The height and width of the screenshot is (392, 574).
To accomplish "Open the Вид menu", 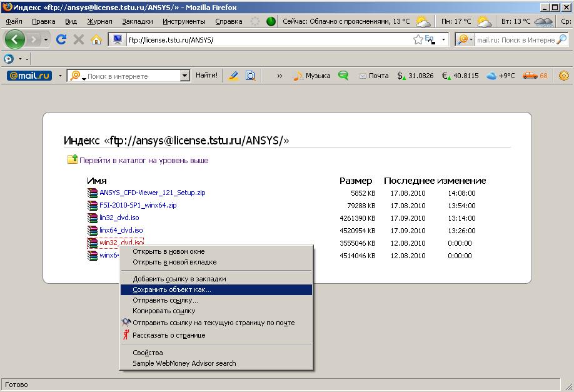I will (71, 22).
